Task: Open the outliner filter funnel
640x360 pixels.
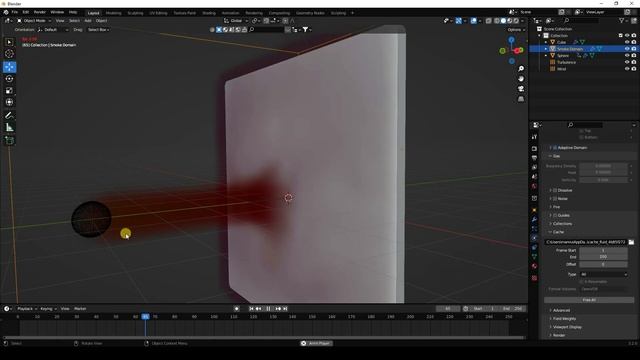Action: (x=622, y=20)
